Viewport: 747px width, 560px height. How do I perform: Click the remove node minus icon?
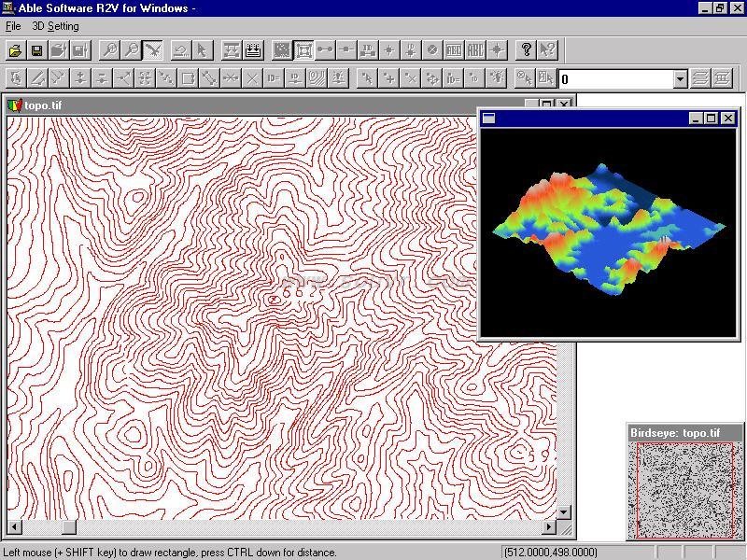point(102,78)
